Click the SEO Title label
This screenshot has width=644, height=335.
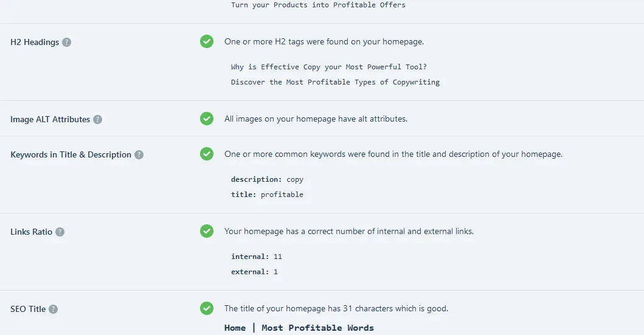28,309
